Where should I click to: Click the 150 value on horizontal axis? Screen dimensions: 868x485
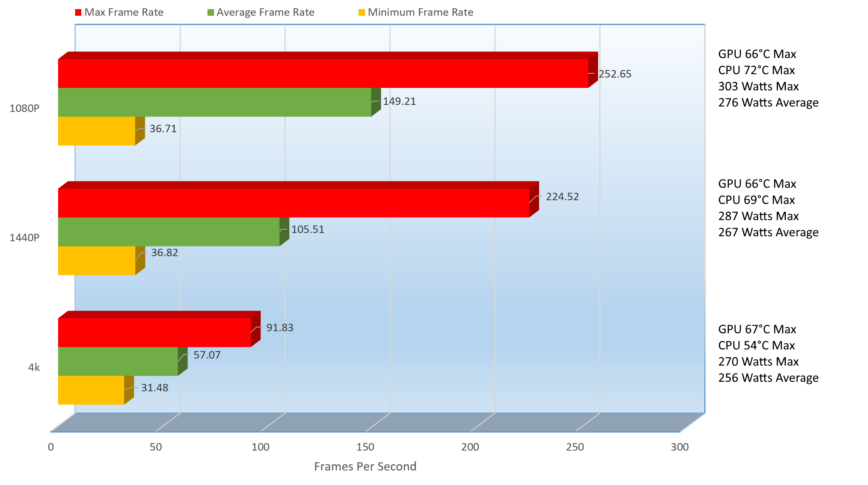(x=365, y=447)
